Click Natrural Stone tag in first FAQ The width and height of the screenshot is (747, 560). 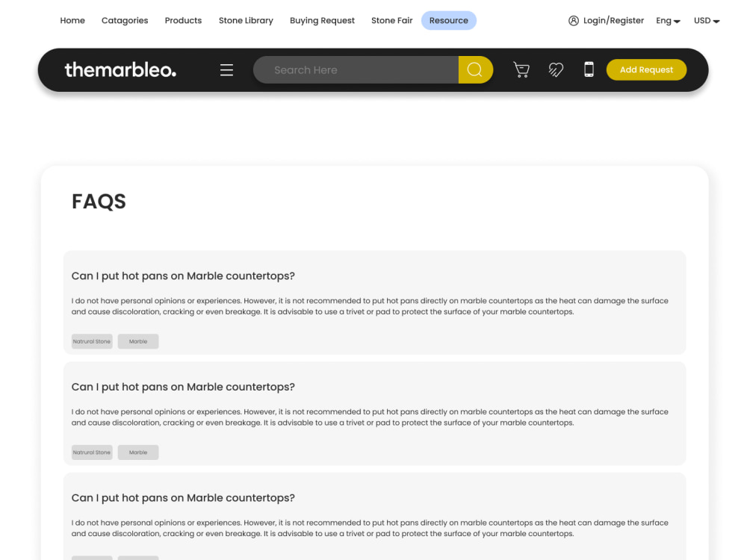92,341
